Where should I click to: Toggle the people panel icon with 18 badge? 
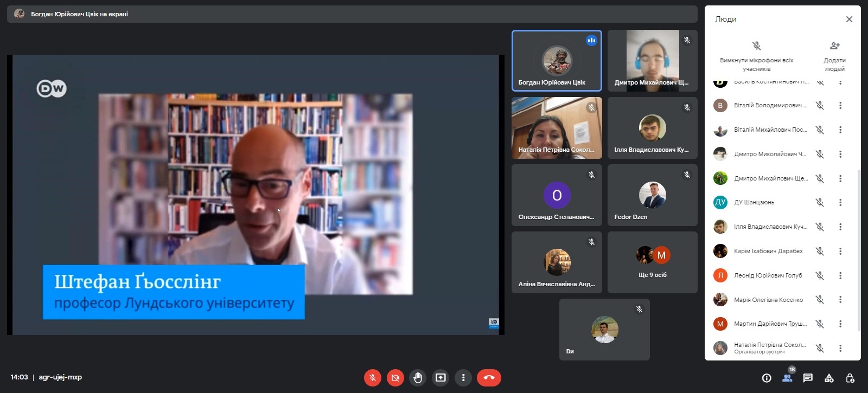(787, 377)
